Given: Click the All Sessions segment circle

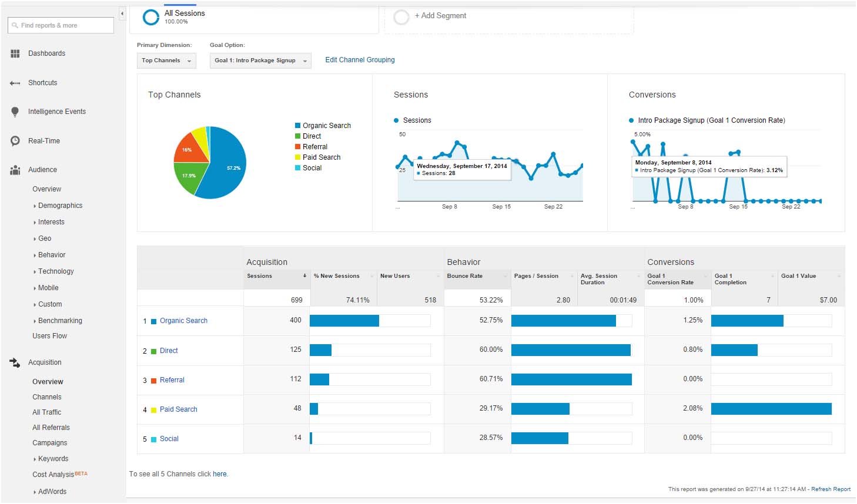Looking at the screenshot, I should click(151, 17).
